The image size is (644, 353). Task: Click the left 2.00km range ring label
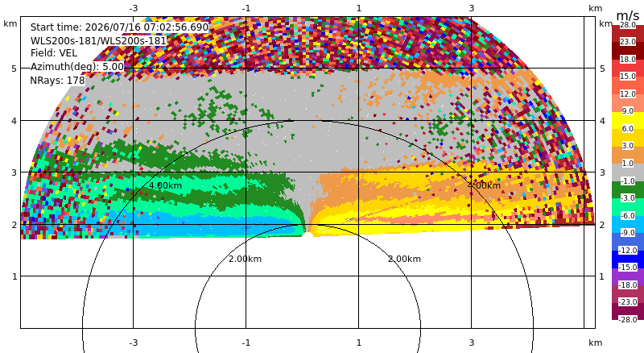coord(245,259)
